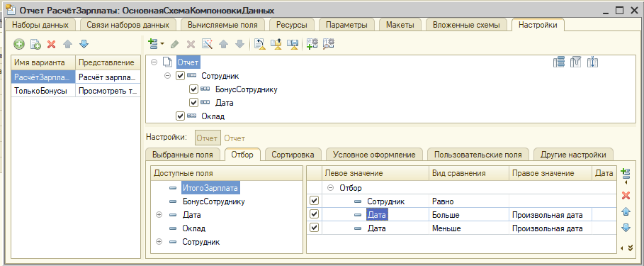Open the Выбранные поля settings tab
Viewport: 644px width, 266px height.
click(182, 155)
